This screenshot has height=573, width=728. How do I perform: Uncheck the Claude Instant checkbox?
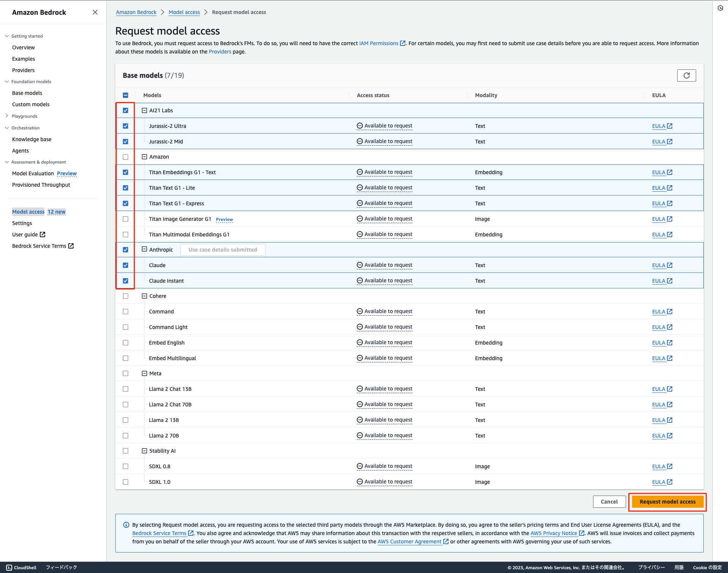point(126,281)
